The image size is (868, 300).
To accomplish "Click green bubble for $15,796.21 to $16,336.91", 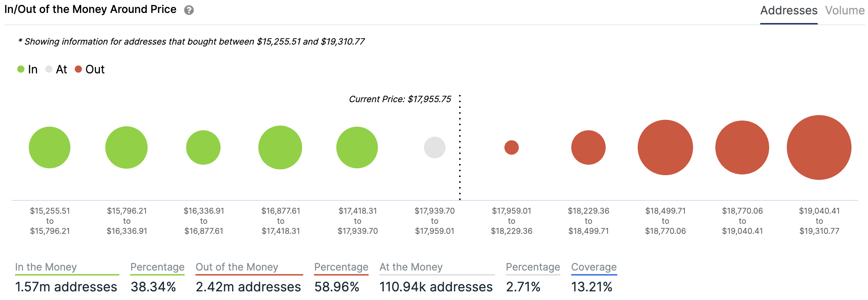I will click(126, 147).
